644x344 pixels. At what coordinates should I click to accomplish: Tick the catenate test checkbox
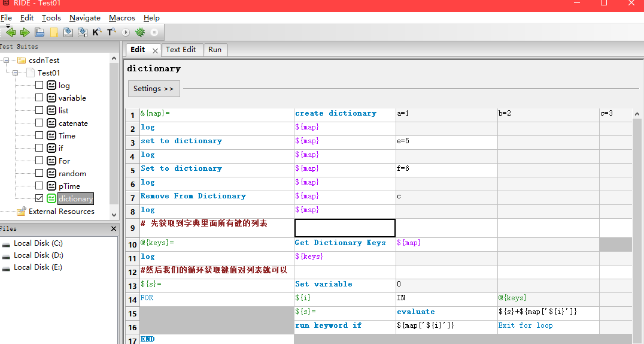coord(39,123)
